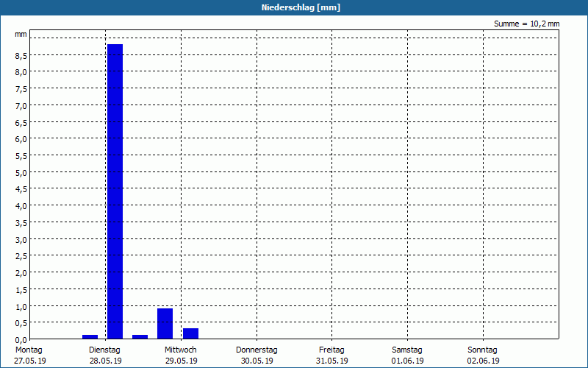Click the 'Donnerstag' axis label

[257, 350]
